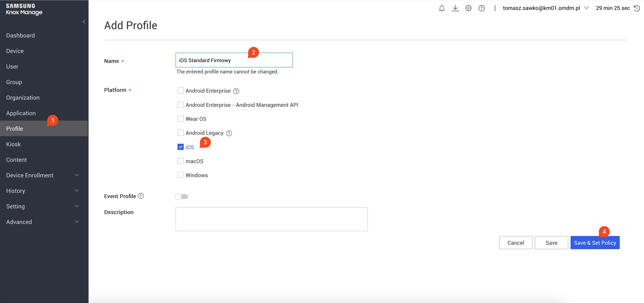Image resolution: width=644 pixels, height=303 pixels.
Task: Open the help question mark icon in header
Action: pyautogui.click(x=481, y=8)
